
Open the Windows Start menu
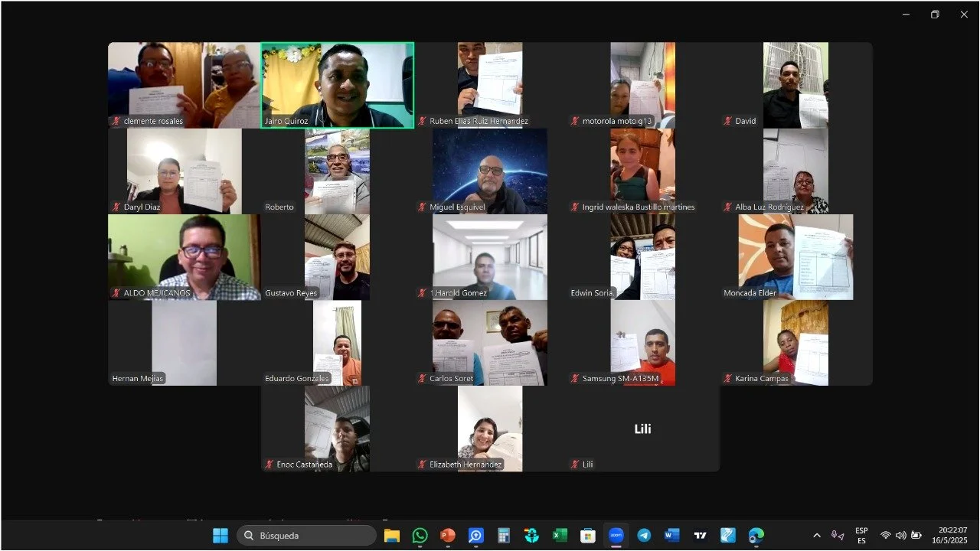tap(220, 535)
